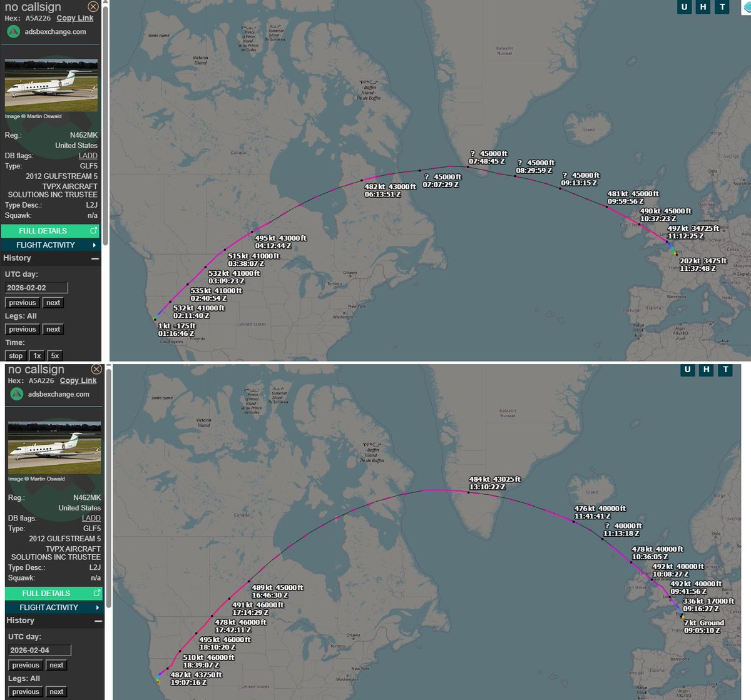This screenshot has height=700, width=751.
Task: Select next leg in the lower panel
Action: point(56,691)
